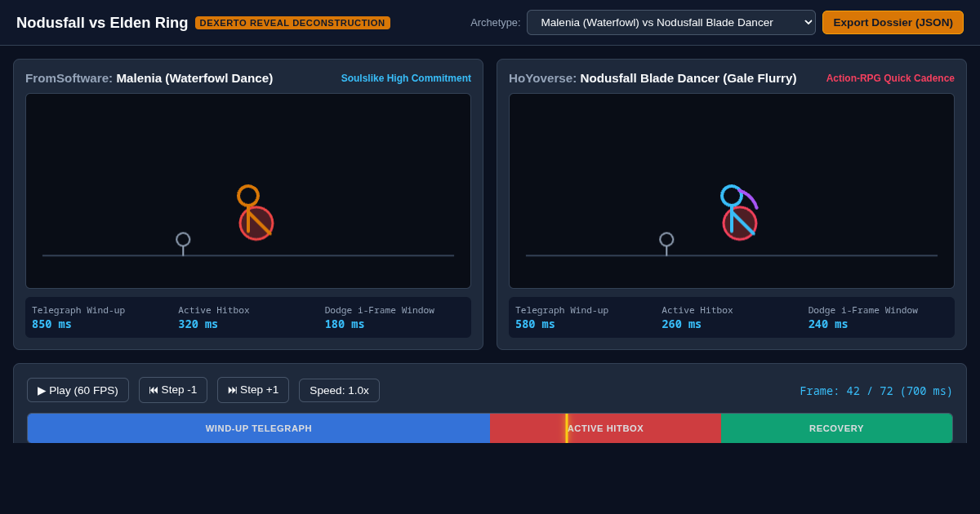Image resolution: width=980 pixels, height=514 pixels.
Task: Start playback with Play (60 FPS)
Action: (78, 390)
